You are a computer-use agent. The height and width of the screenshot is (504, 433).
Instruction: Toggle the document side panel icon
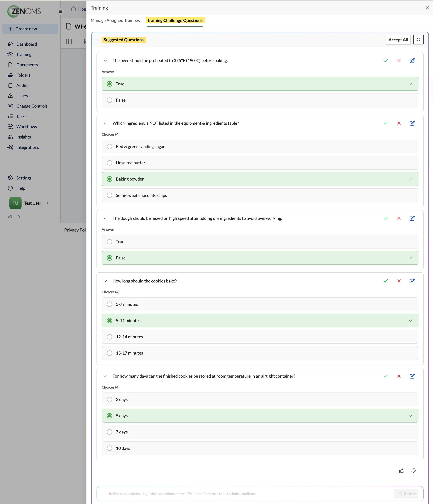coord(69,42)
